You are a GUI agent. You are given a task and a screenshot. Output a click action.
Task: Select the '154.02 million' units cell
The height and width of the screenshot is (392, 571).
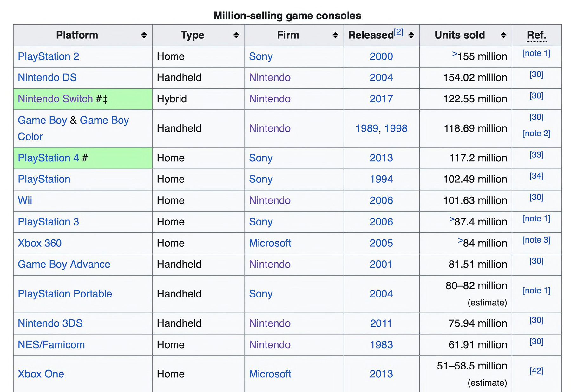click(465, 78)
